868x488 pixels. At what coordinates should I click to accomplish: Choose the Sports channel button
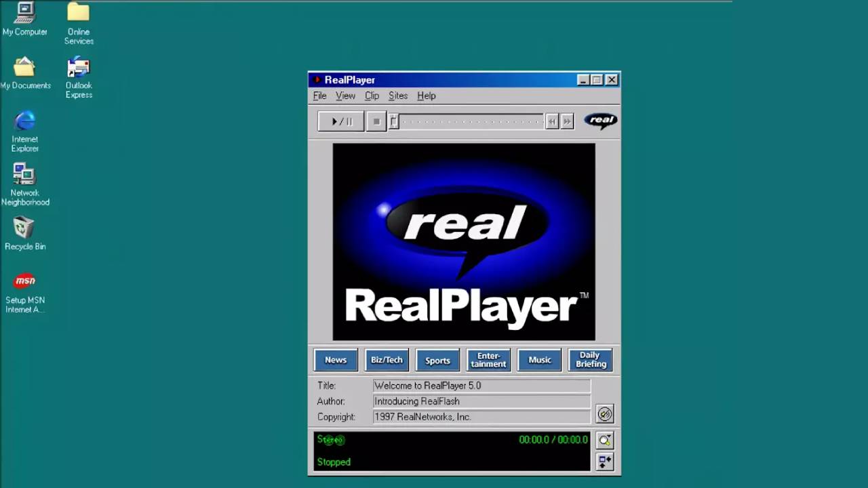(x=437, y=360)
